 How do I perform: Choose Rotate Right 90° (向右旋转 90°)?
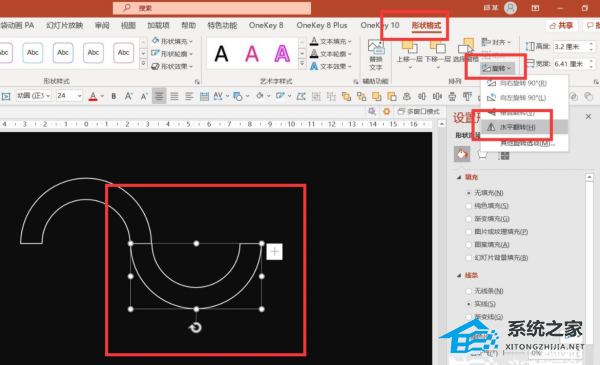(524, 83)
